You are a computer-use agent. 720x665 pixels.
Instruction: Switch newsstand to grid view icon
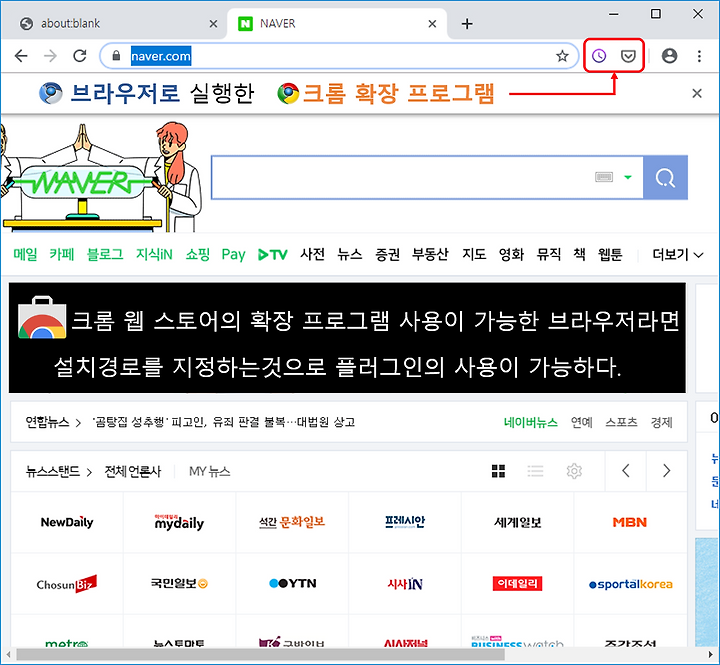coord(498,471)
